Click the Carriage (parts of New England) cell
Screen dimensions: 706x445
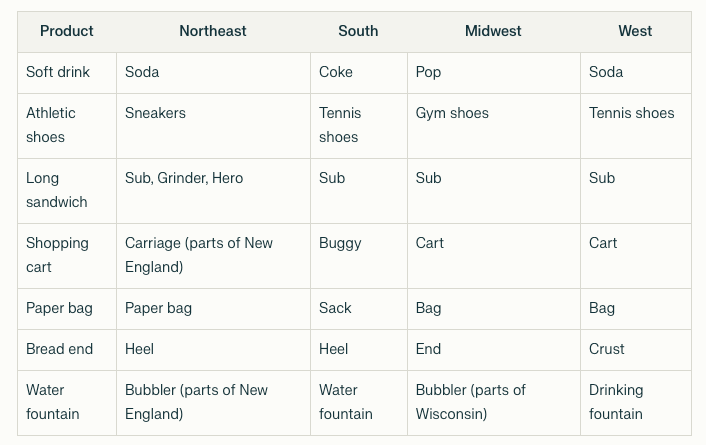(199, 255)
